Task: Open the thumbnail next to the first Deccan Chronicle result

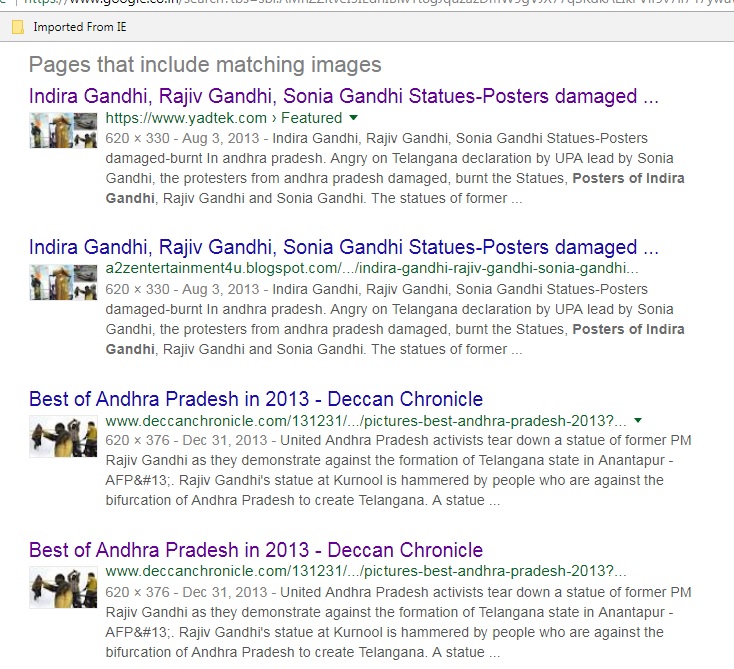Action: [x=63, y=436]
